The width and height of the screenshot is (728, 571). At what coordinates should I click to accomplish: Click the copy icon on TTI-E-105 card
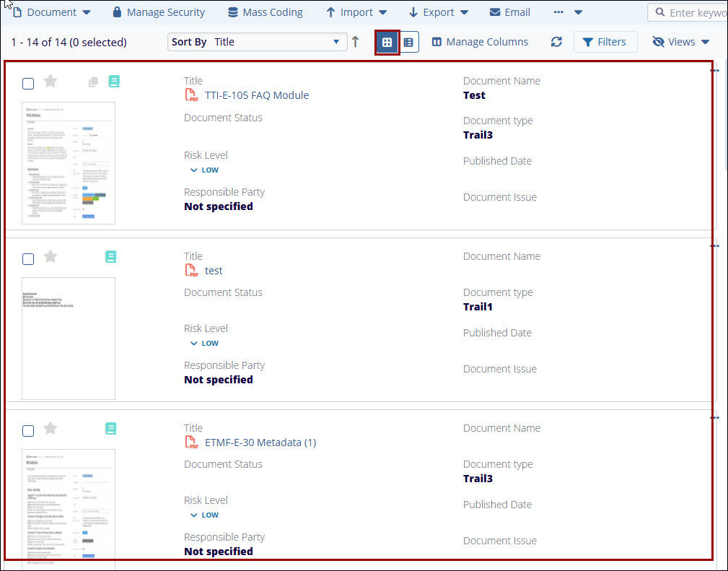pos(93,82)
